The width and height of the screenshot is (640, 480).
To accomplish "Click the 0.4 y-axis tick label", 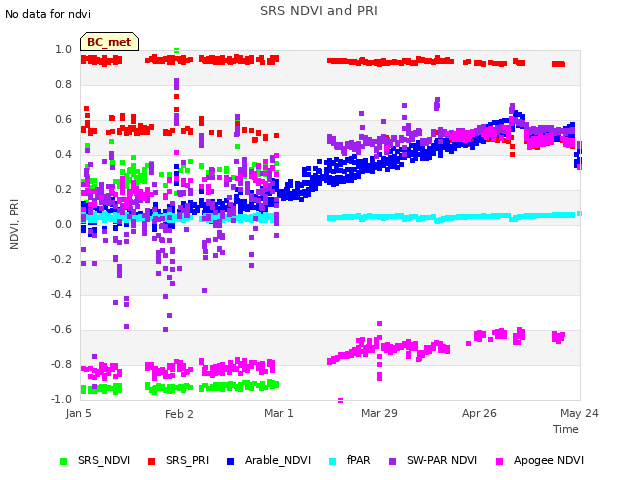I will (x=63, y=154).
